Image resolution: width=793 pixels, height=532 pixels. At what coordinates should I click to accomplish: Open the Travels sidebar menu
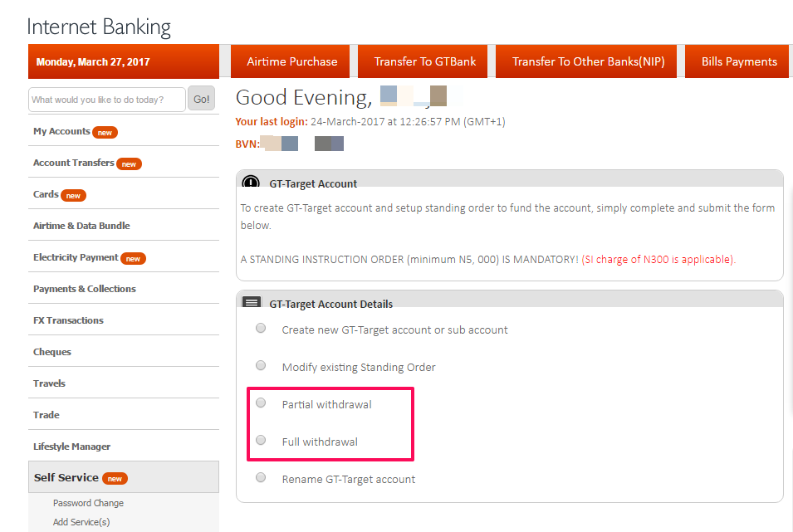point(124,383)
